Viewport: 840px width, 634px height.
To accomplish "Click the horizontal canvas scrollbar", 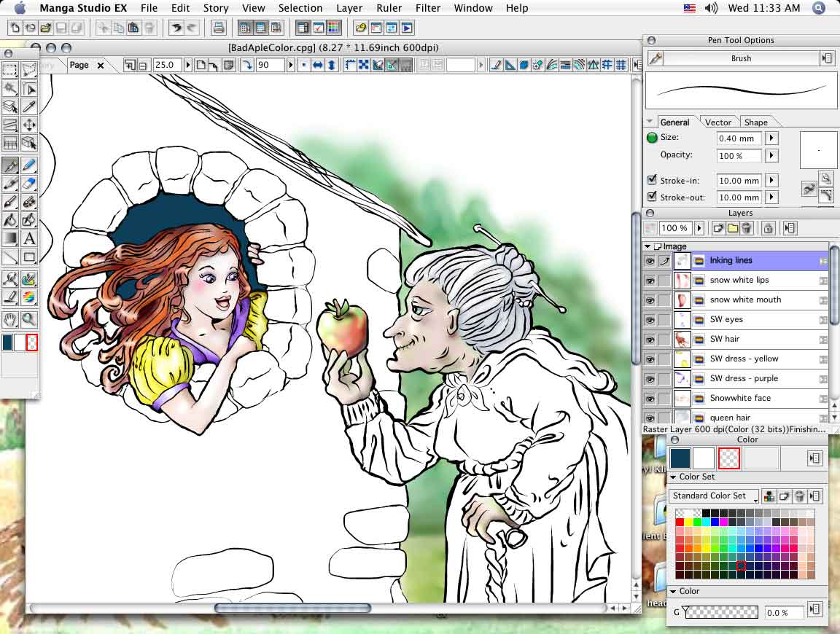I will (x=292, y=608).
